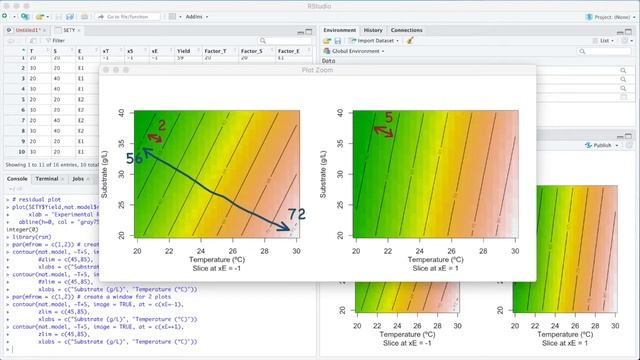Click the save workspace disk icon
Image resolution: width=640 pixels, height=360 pixels.
338,40
